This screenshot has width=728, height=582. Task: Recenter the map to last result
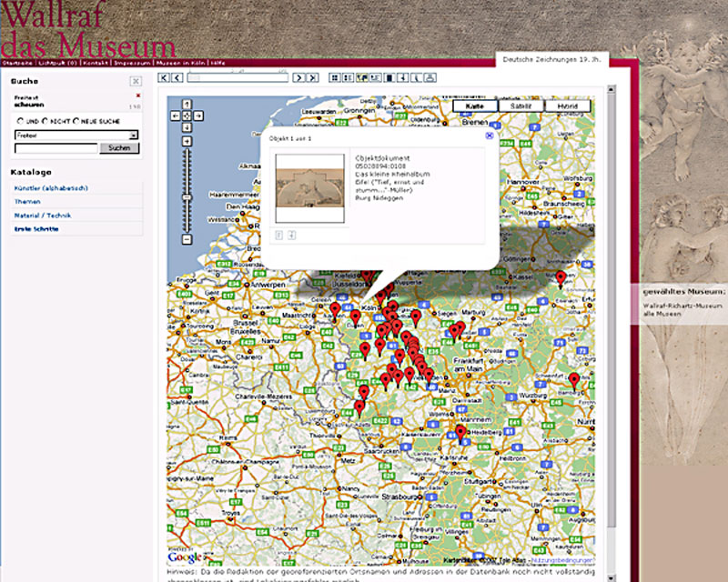[187, 115]
